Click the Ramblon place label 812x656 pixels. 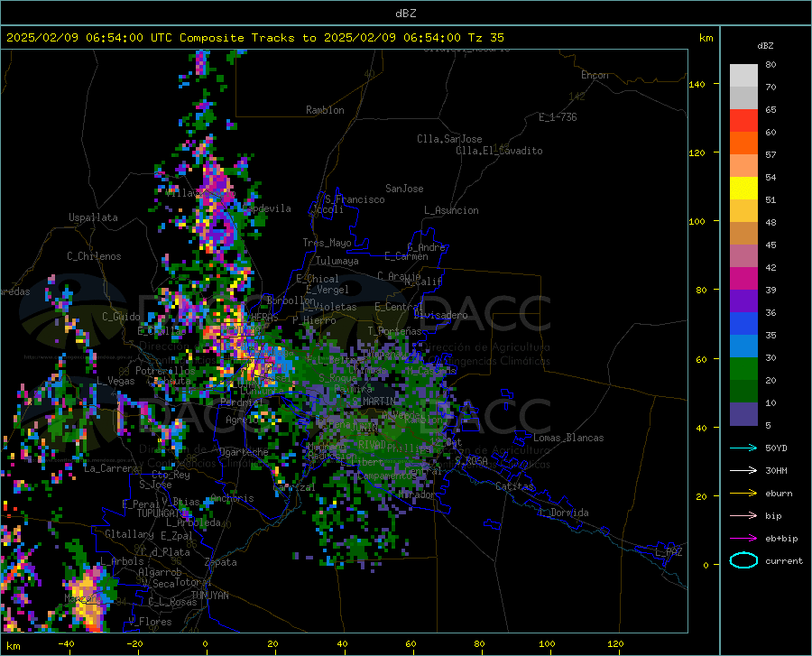coord(325,110)
